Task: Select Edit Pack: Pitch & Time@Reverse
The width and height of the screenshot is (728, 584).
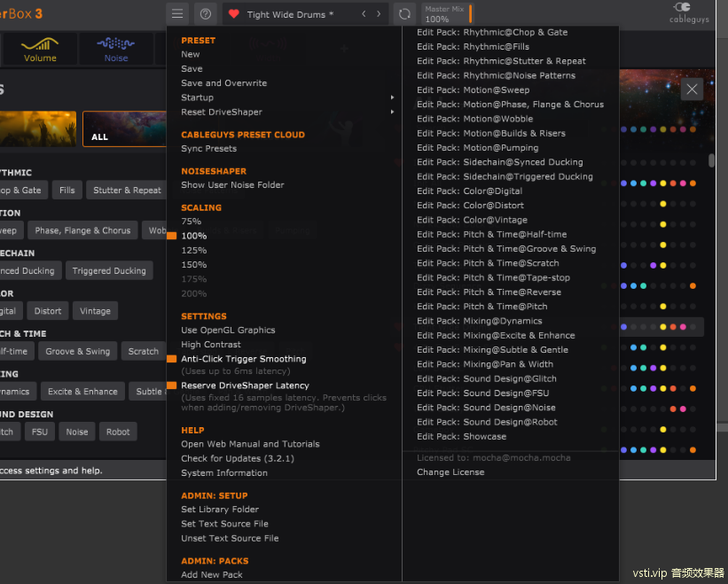Action: point(489,292)
